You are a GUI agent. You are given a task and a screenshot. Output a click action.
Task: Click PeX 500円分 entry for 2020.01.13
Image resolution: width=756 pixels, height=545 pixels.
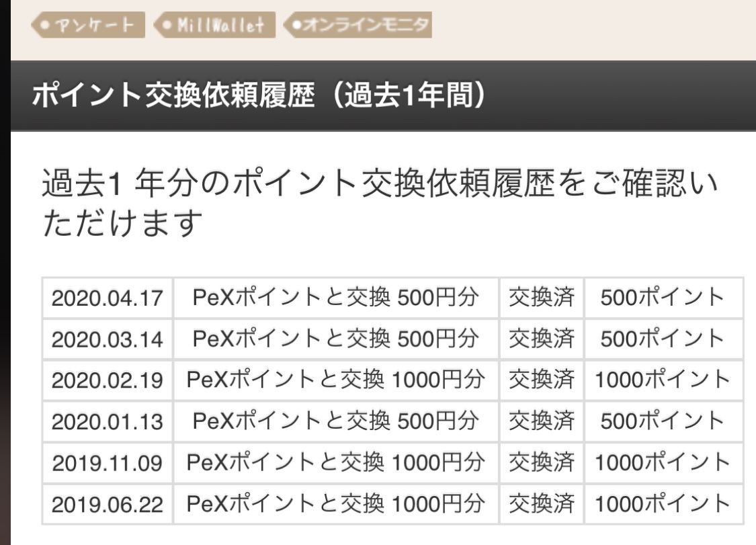(336, 421)
